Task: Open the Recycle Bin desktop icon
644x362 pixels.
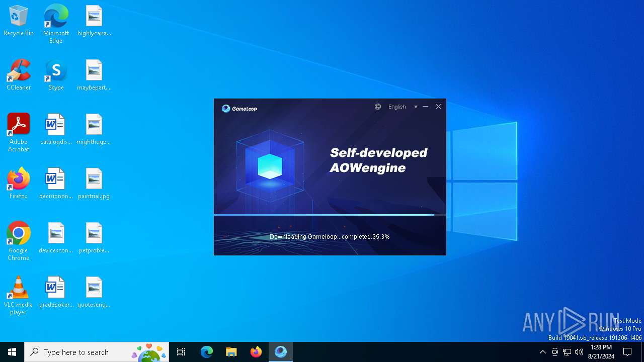Action: (x=19, y=21)
